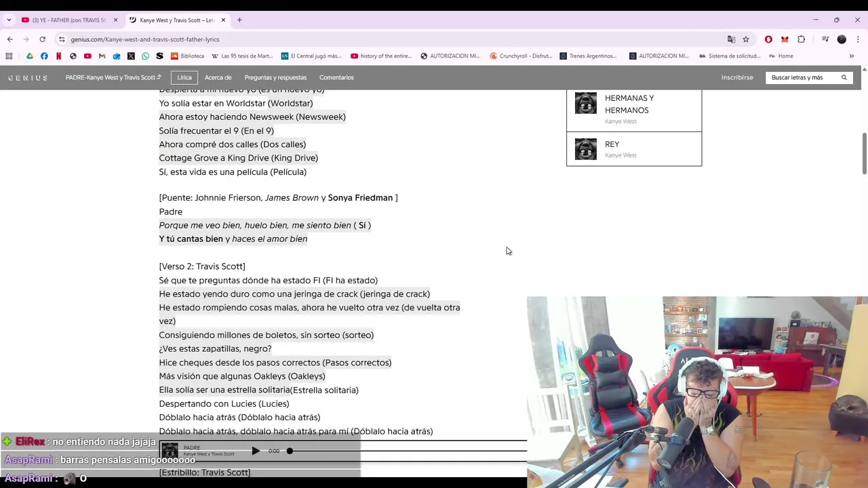Click PADRE-Kanye West y Travis Scott title link
The image size is (868, 488).
click(113, 77)
